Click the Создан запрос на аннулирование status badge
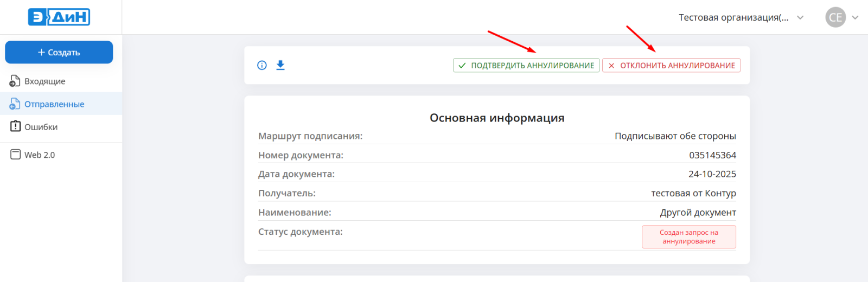868x282 pixels. click(x=688, y=237)
